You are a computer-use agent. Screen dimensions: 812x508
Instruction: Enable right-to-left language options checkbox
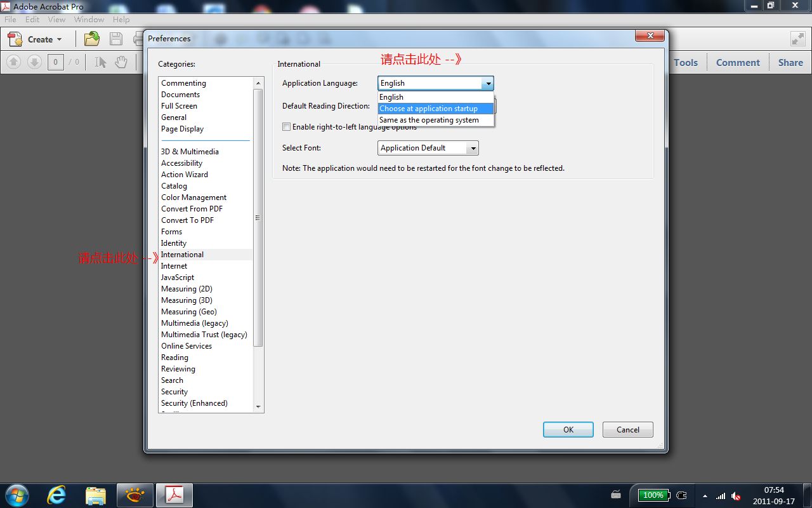coord(287,127)
